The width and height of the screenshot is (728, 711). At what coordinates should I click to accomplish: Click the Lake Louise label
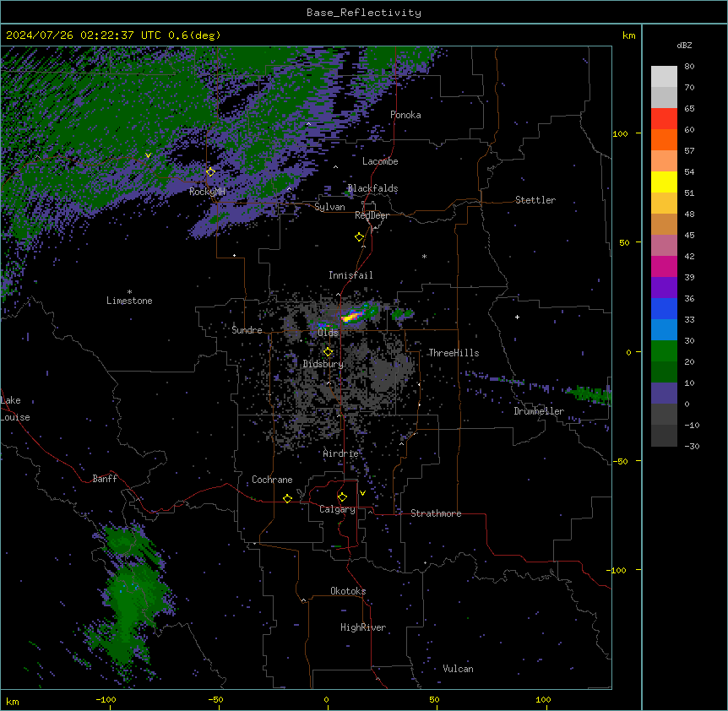[15, 409]
